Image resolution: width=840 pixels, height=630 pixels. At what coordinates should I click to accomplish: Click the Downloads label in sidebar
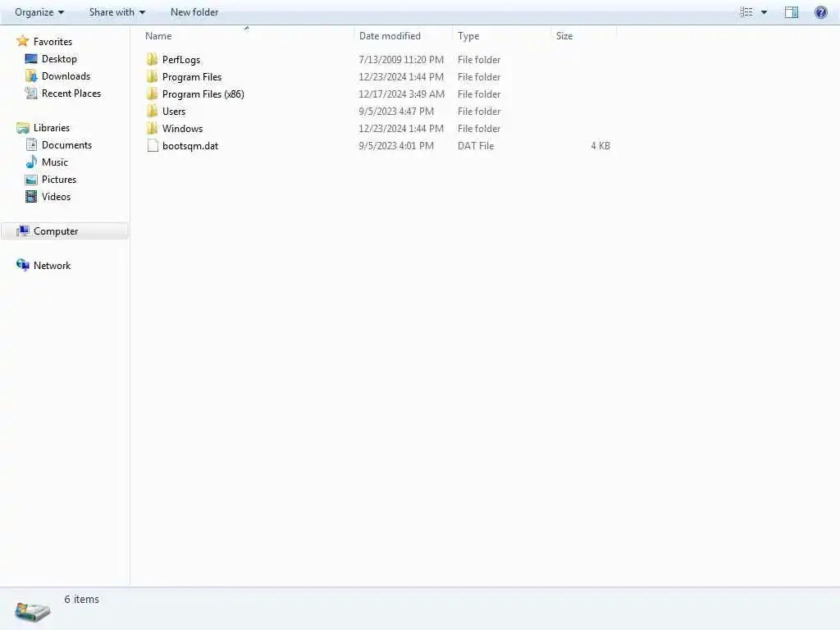[66, 75]
